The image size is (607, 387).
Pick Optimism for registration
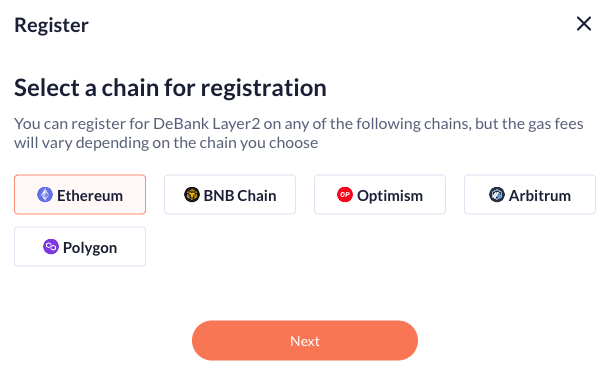380,194
